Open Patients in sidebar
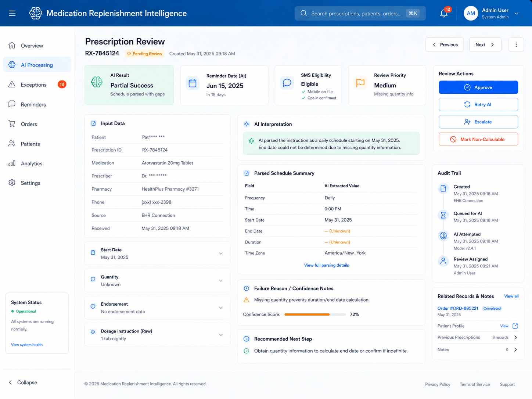Viewport: 532px width, 399px height. [x=37, y=144]
